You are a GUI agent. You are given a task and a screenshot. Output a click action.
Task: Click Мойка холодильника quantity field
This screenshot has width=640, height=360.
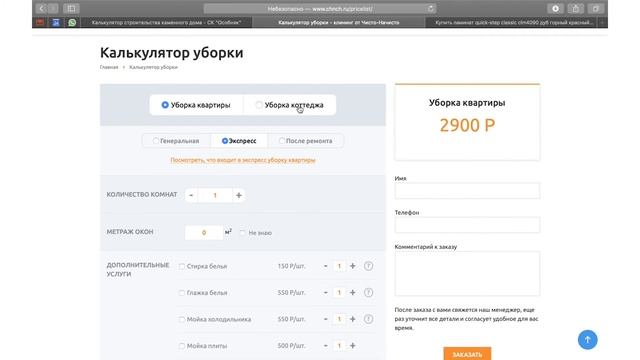(339, 319)
